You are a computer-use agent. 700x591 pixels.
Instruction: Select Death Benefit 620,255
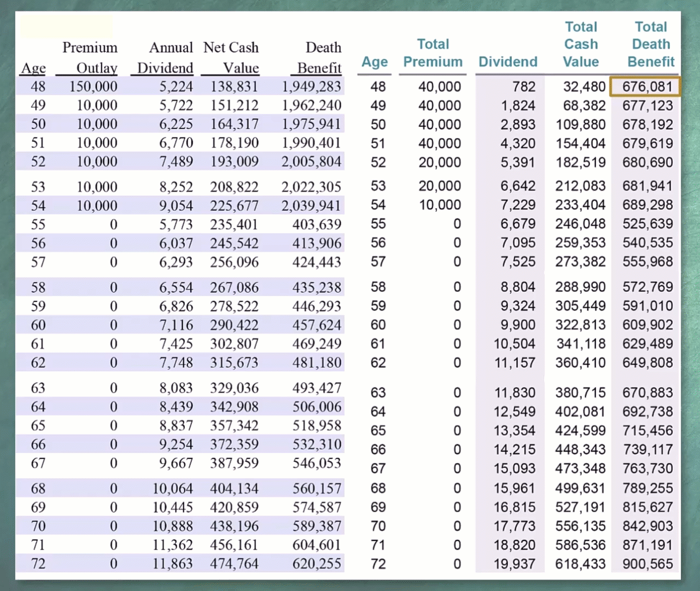tap(317, 564)
